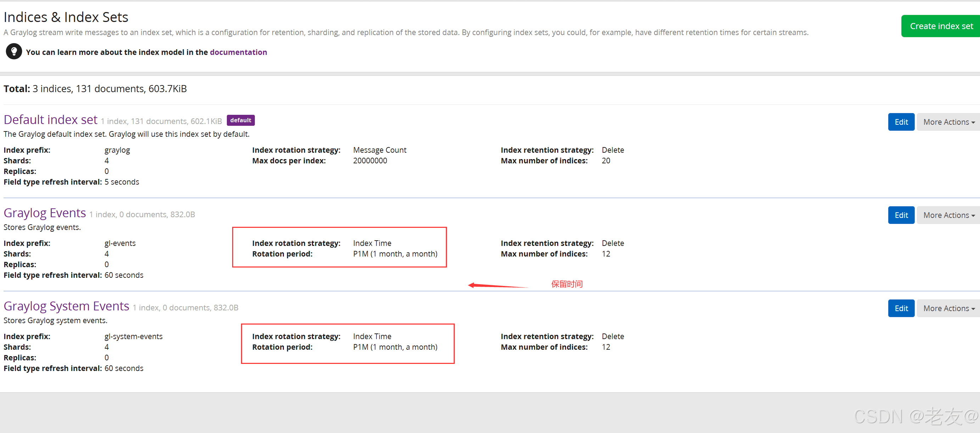
Task: Click Graylog System Events 'P1M' rotation period value
Action: pyautogui.click(x=395, y=347)
